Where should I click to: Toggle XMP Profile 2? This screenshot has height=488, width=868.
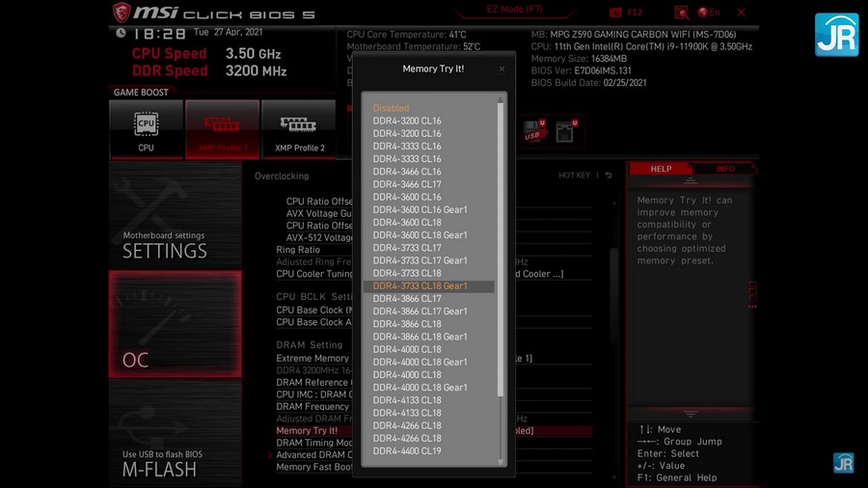pos(299,129)
